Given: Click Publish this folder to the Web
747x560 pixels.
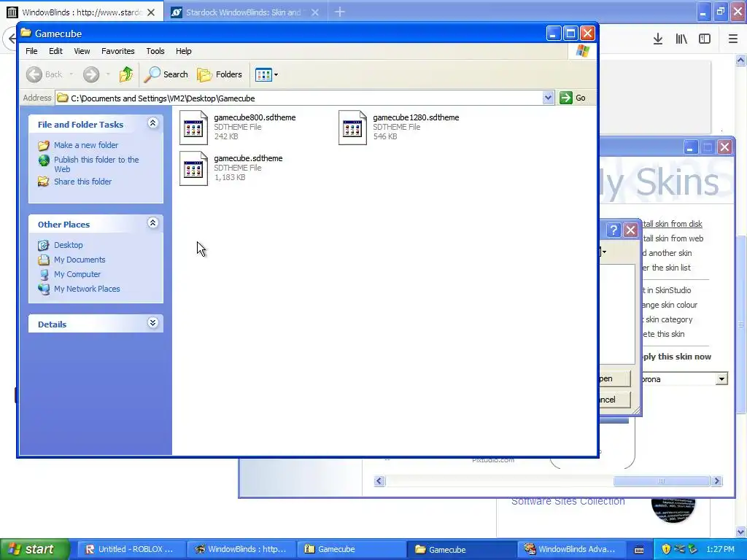Looking at the screenshot, I should (x=96, y=164).
